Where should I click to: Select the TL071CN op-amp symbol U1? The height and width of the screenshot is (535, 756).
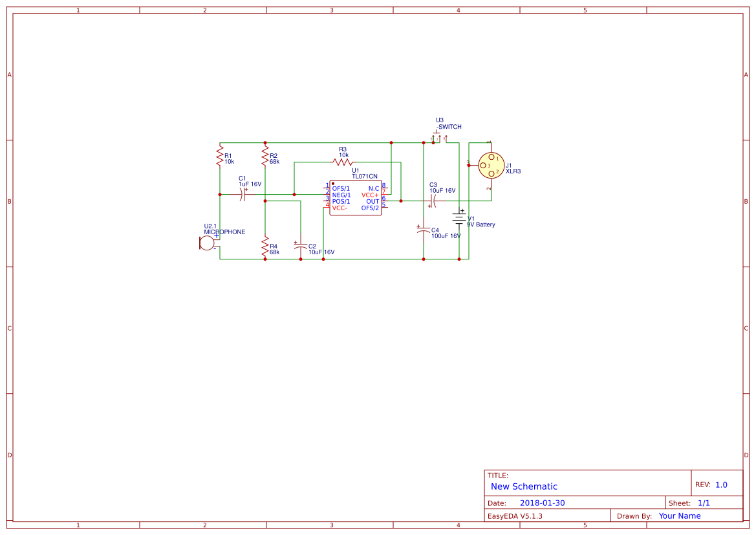(354, 198)
